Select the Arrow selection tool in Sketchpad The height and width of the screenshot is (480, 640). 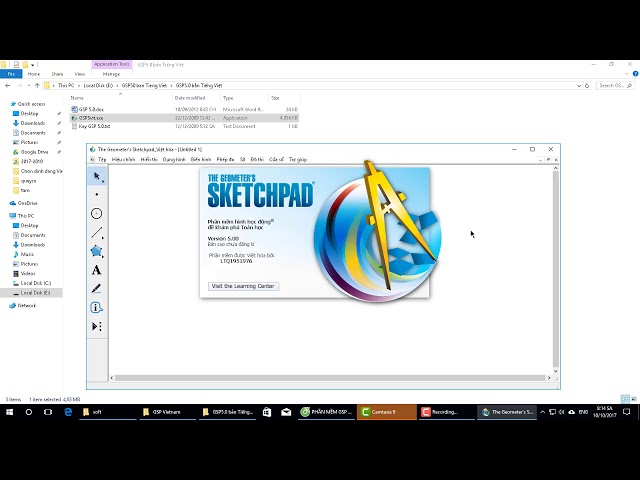pyautogui.click(x=97, y=176)
